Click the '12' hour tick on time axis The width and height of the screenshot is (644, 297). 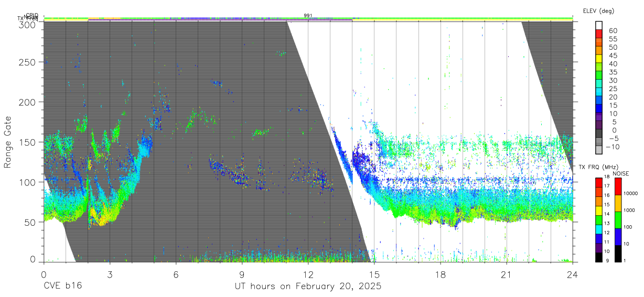click(x=308, y=274)
